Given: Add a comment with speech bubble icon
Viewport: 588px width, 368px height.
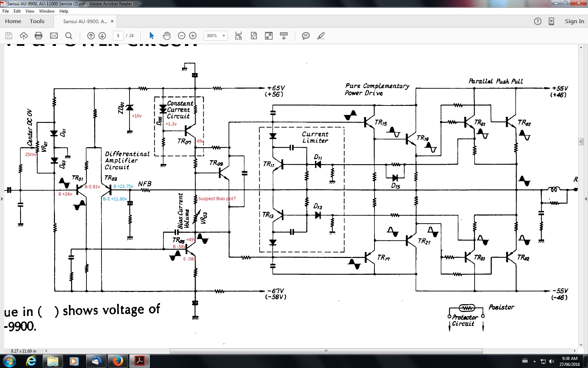Looking at the screenshot, I should [x=306, y=36].
